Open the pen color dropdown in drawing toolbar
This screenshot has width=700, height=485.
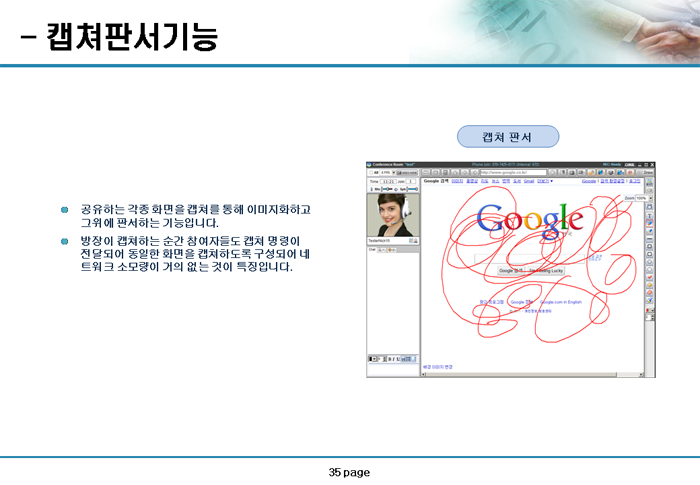(x=650, y=310)
